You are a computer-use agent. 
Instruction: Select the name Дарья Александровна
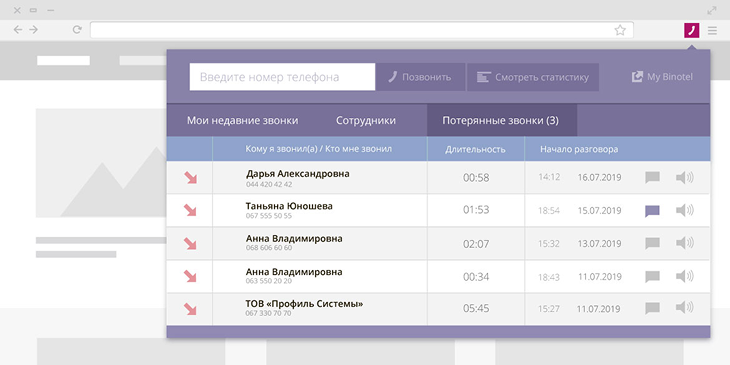(x=297, y=174)
